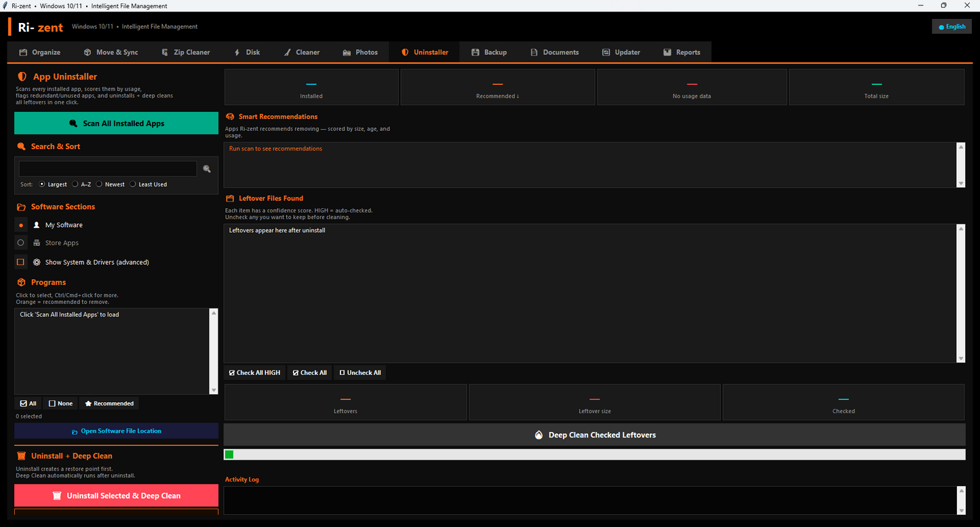Select A–Z sort option
This screenshot has width=980, height=527.
pos(82,184)
